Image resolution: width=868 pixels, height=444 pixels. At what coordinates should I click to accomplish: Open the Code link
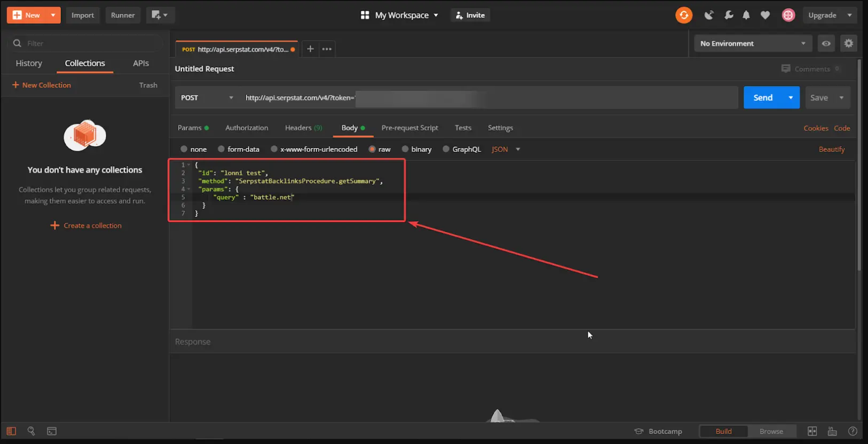(x=842, y=128)
